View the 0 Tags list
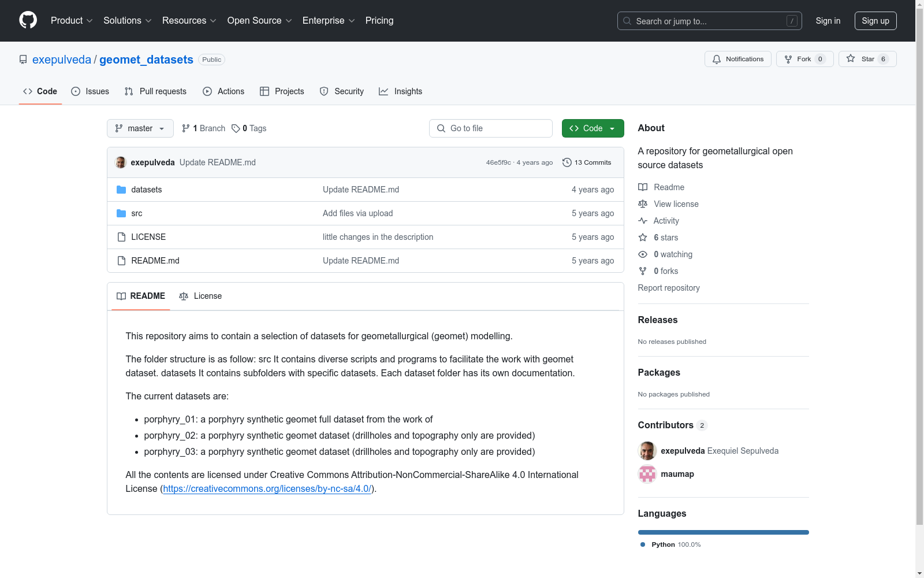Viewport: 924px width, 578px height. click(249, 128)
